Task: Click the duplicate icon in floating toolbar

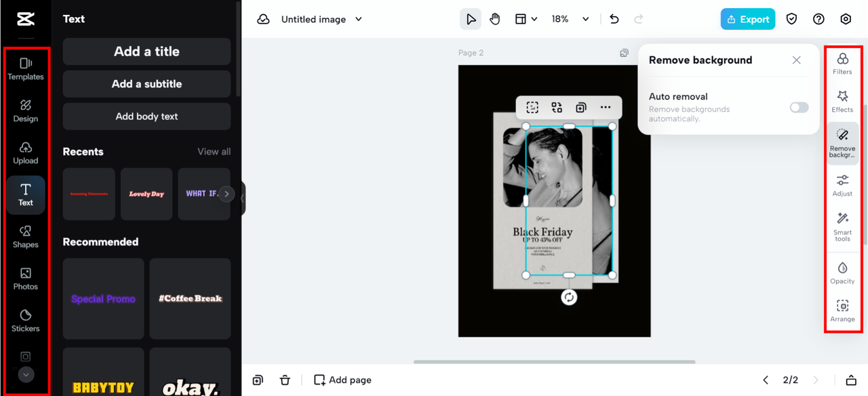Action: [x=581, y=107]
